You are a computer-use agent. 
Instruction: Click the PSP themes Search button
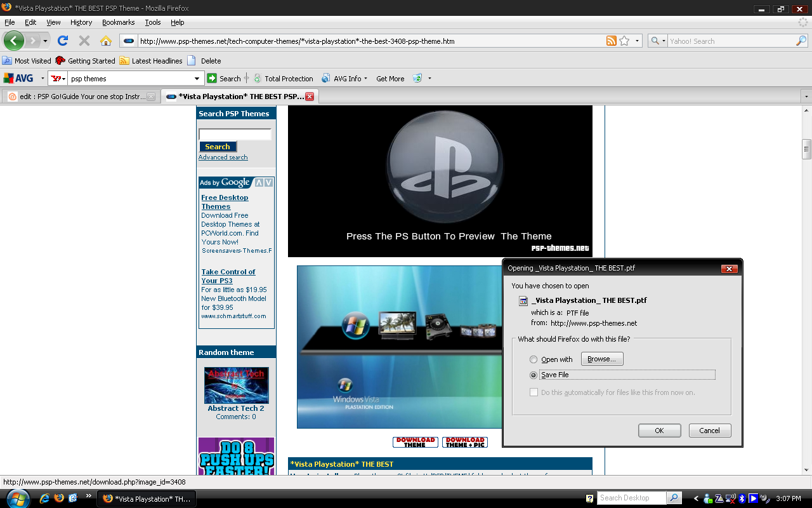tap(217, 147)
